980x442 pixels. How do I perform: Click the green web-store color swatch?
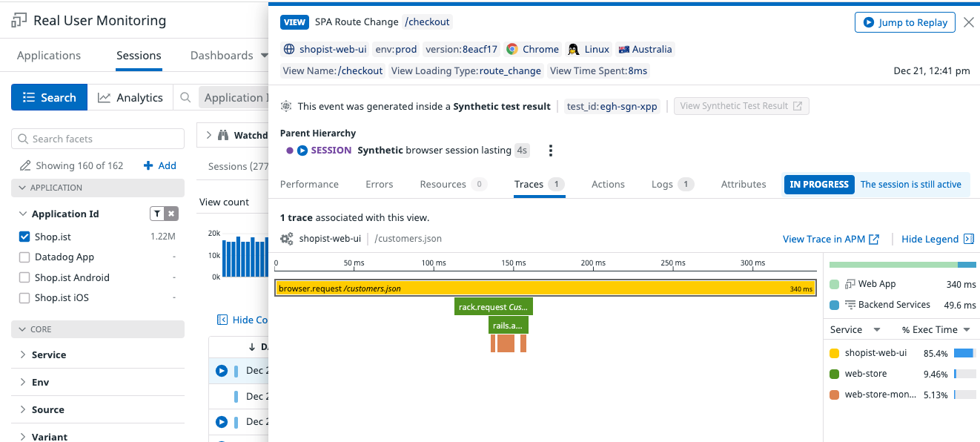[835, 374]
